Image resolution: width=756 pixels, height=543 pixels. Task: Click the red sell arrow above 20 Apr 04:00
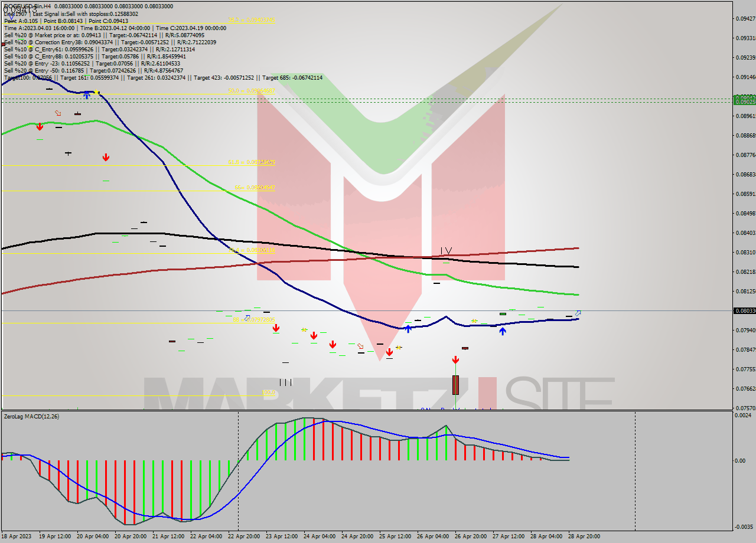pyautogui.click(x=106, y=157)
